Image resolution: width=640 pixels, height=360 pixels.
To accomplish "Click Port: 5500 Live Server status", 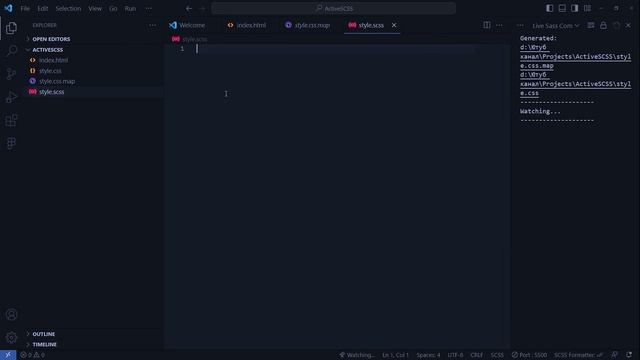I will click(x=529, y=355).
